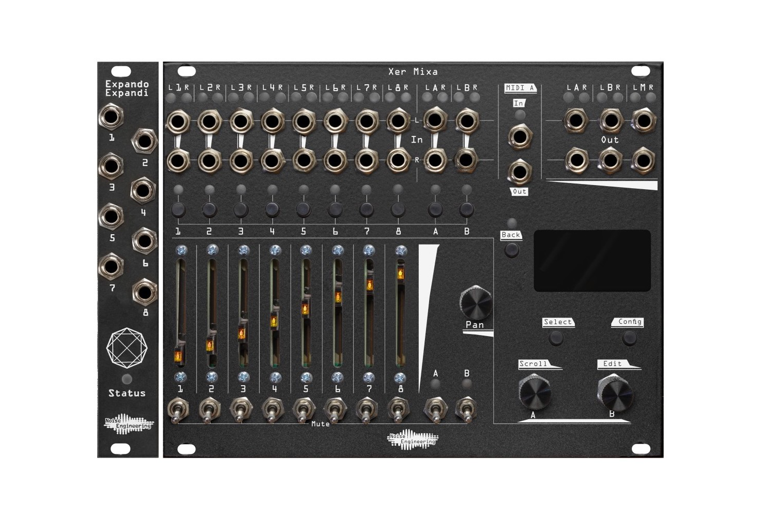Click the Edit B encoder knob

(x=615, y=393)
